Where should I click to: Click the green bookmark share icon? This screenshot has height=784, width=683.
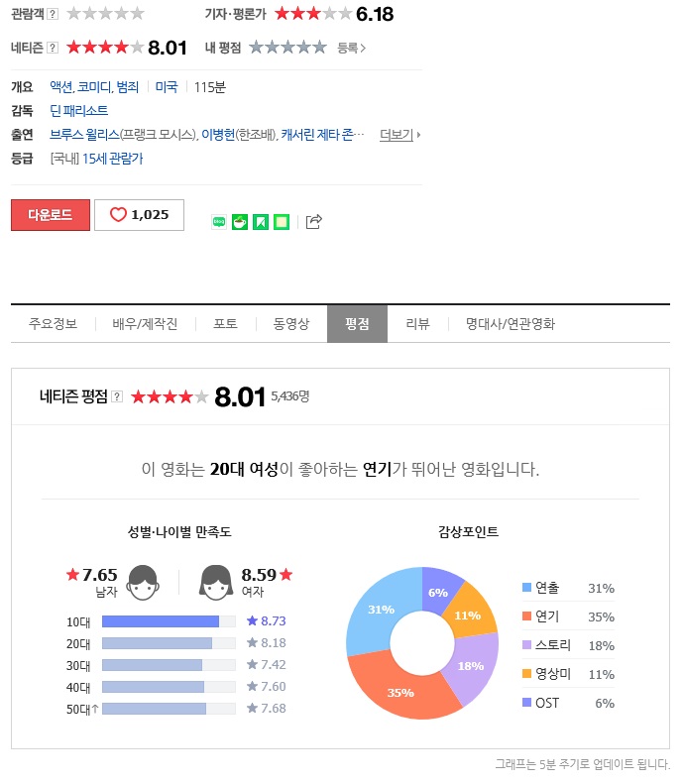[261, 221]
